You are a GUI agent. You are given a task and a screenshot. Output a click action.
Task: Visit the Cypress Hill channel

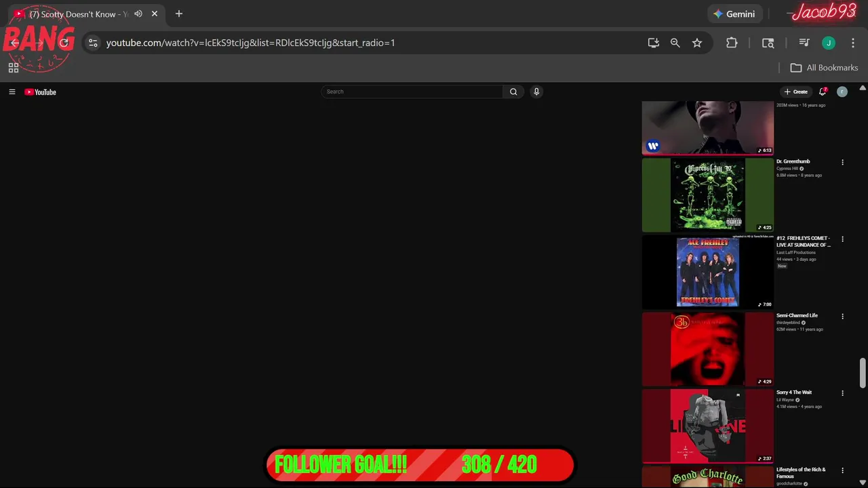[x=787, y=168]
